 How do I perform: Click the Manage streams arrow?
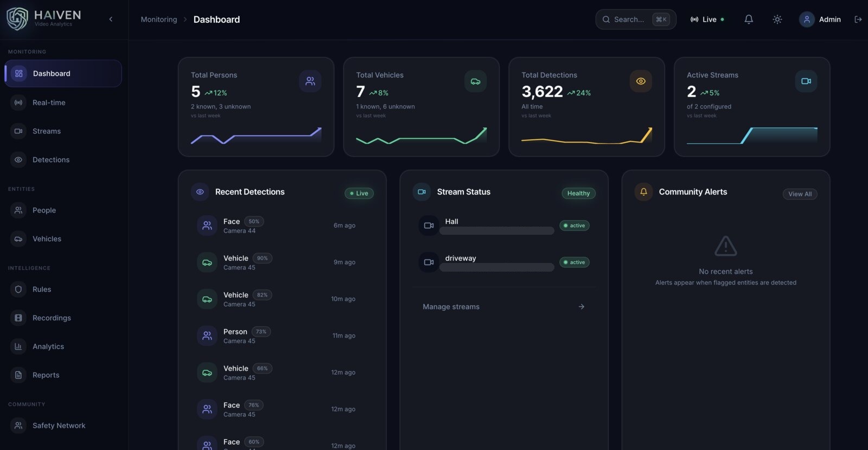[582, 307]
